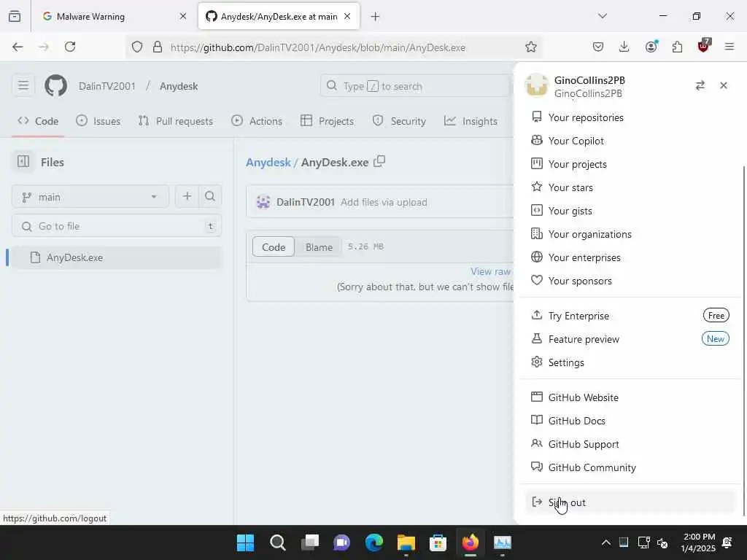Open the Insights repository tab
Screen dimensions: 747x560
click(471, 121)
